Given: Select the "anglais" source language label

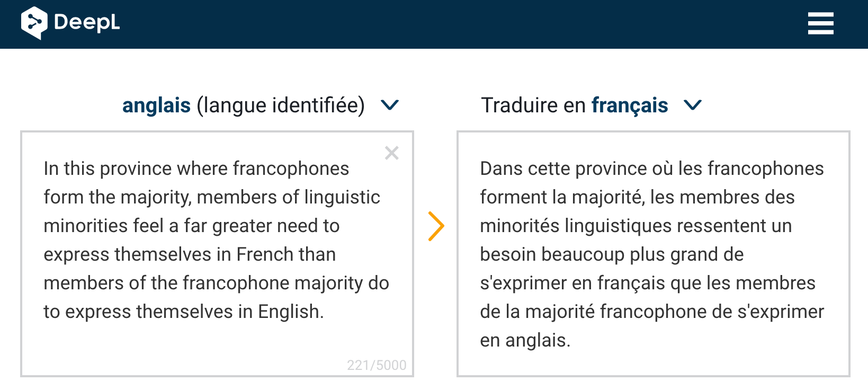Looking at the screenshot, I should click(156, 105).
